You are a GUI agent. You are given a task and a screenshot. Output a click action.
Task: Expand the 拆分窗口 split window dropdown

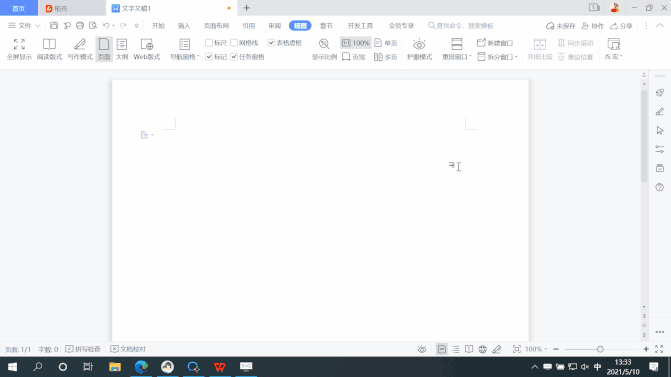(497, 56)
